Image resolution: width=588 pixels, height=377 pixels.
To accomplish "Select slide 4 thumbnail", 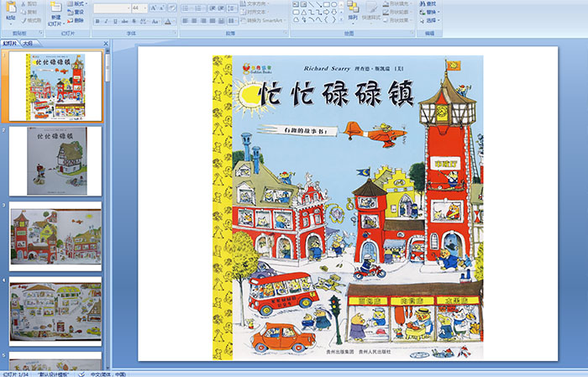I will [x=55, y=312].
